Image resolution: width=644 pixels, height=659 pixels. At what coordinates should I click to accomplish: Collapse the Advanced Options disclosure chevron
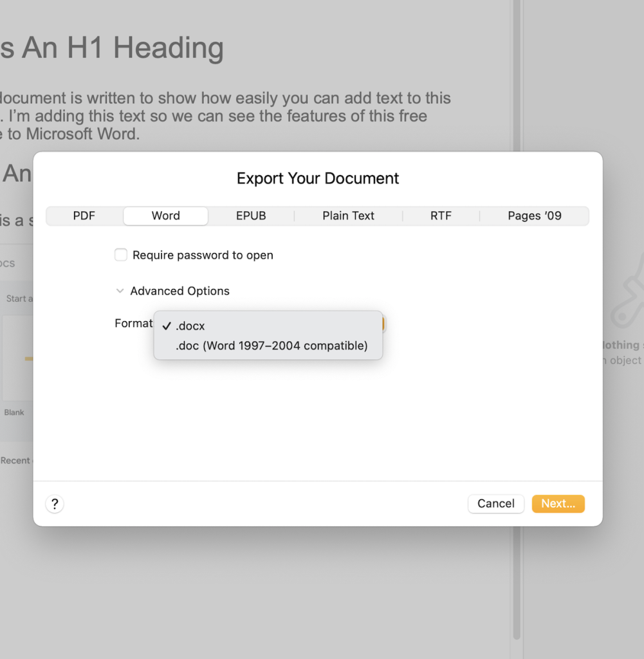[x=120, y=291]
